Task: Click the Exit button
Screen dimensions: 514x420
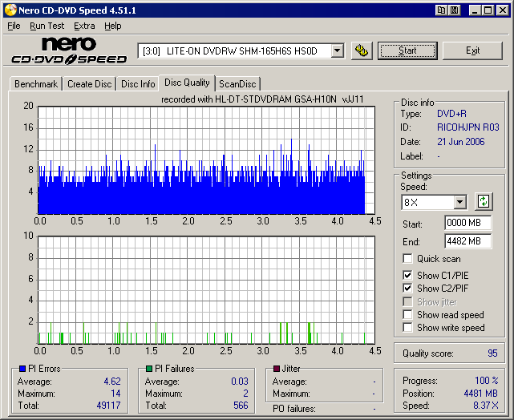Action: coord(472,50)
